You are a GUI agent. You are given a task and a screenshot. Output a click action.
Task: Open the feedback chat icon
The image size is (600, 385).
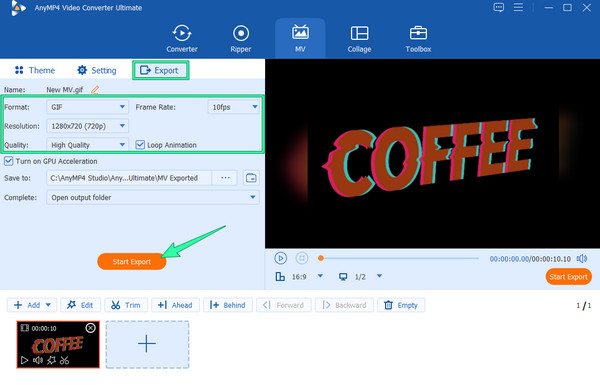[x=499, y=7]
